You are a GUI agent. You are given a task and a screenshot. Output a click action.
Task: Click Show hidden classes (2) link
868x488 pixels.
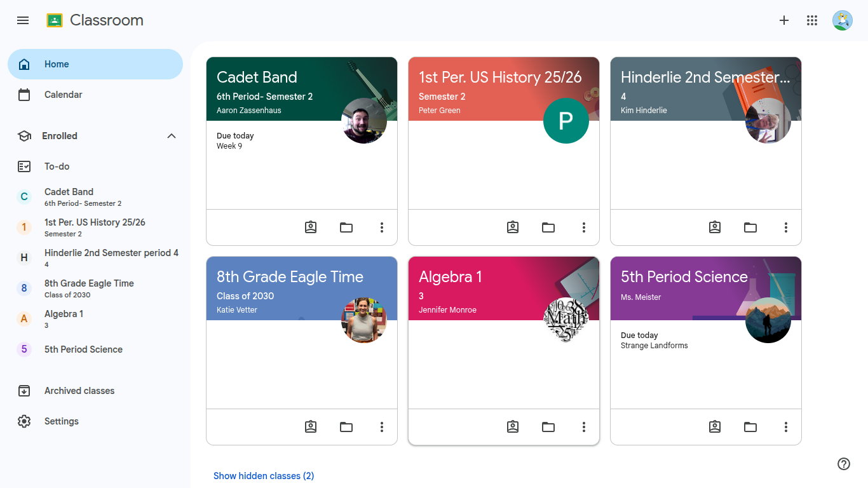pos(264,476)
